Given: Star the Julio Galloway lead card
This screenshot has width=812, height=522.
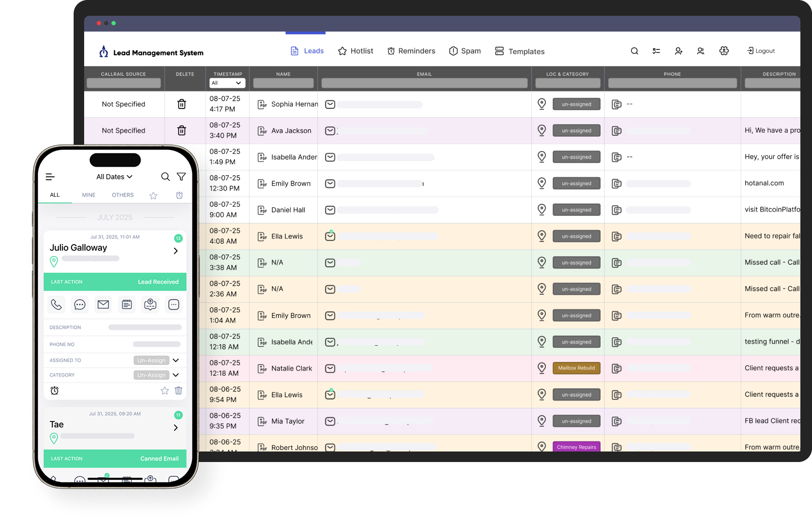Looking at the screenshot, I should [x=165, y=390].
